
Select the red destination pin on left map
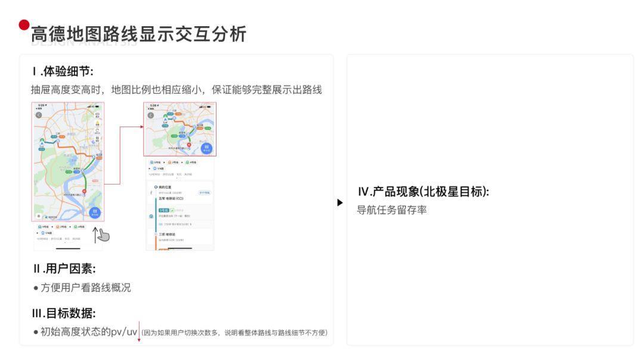84,191
